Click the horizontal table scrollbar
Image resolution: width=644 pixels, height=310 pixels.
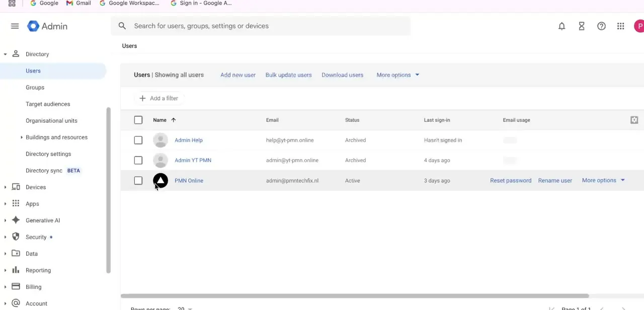click(355, 296)
